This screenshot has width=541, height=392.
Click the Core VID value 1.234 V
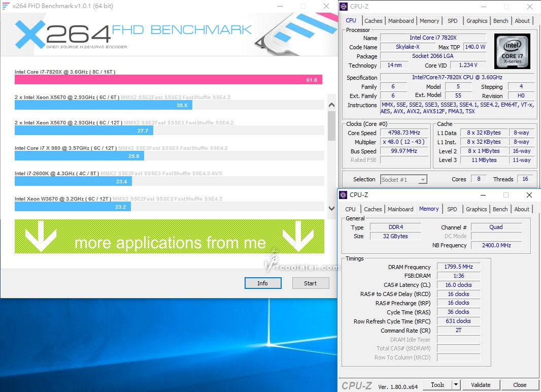468,65
